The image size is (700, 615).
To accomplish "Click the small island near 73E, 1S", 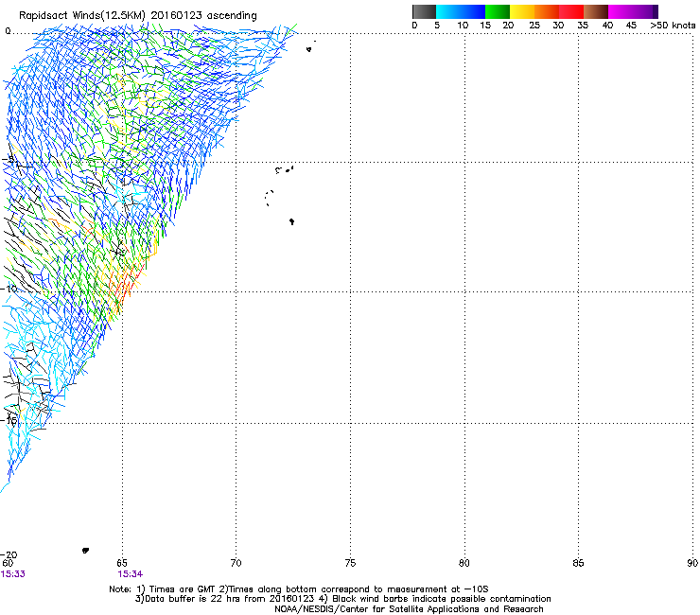I will (309, 49).
